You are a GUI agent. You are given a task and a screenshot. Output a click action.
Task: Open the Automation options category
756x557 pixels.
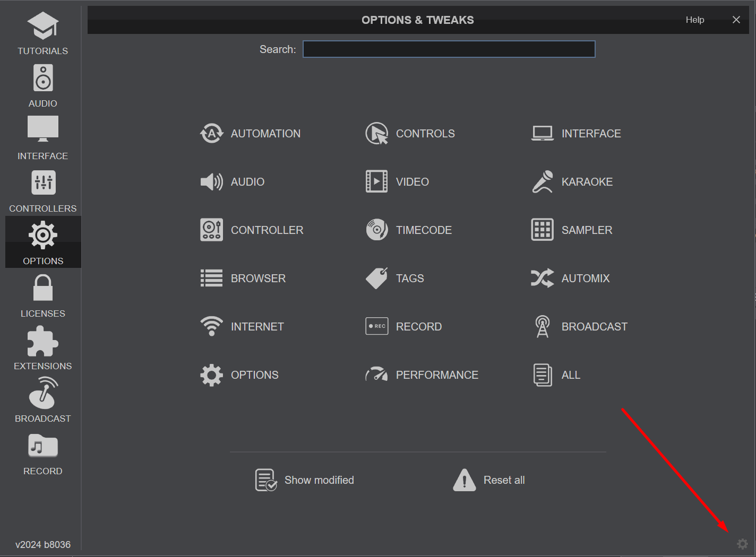(250, 134)
